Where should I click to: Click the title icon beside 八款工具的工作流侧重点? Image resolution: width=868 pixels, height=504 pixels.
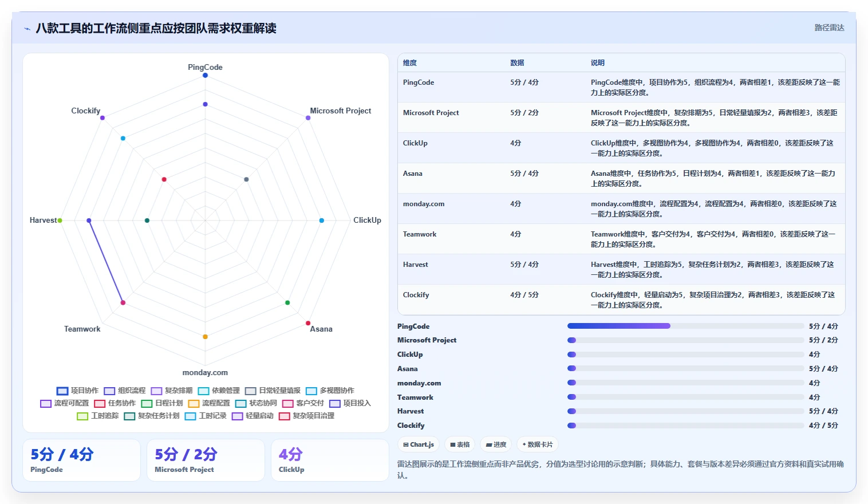pyautogui.click(x=27, y=29)
